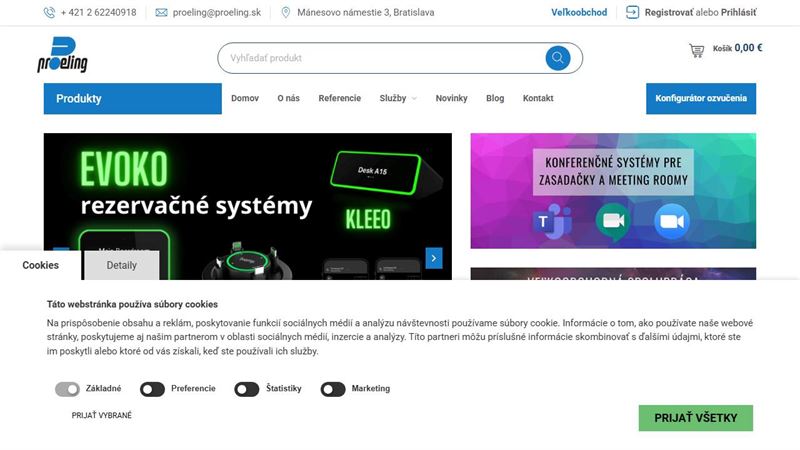800x450 pixels.
Task: Click the Microsoft Teams icon in banner
Action: (552, 222)
